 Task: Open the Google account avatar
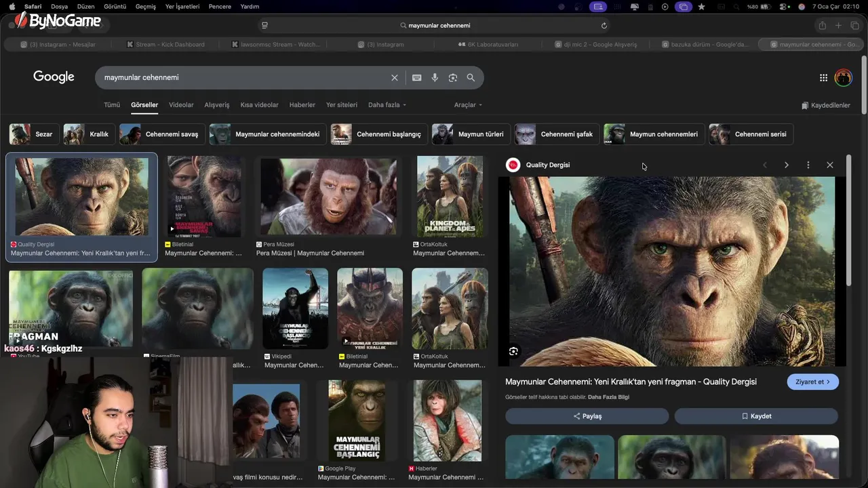pyautogui.click(x=843, y=78)
